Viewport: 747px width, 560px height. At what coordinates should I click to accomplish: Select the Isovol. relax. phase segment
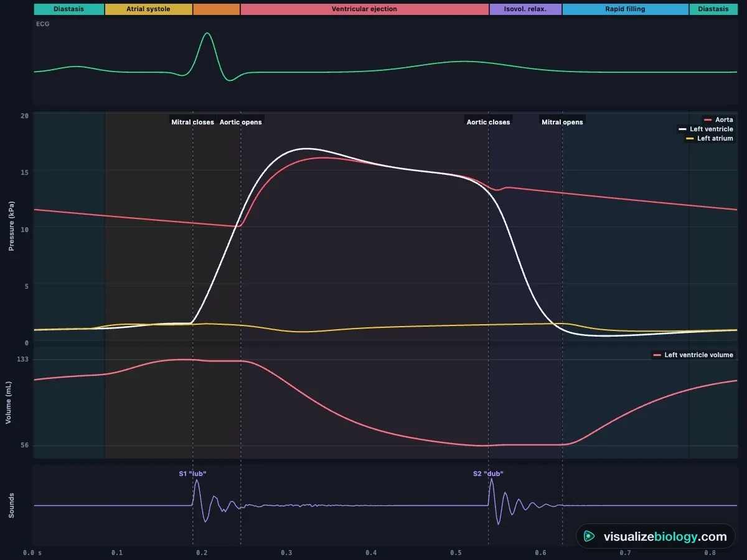click(x=525, y=9)
